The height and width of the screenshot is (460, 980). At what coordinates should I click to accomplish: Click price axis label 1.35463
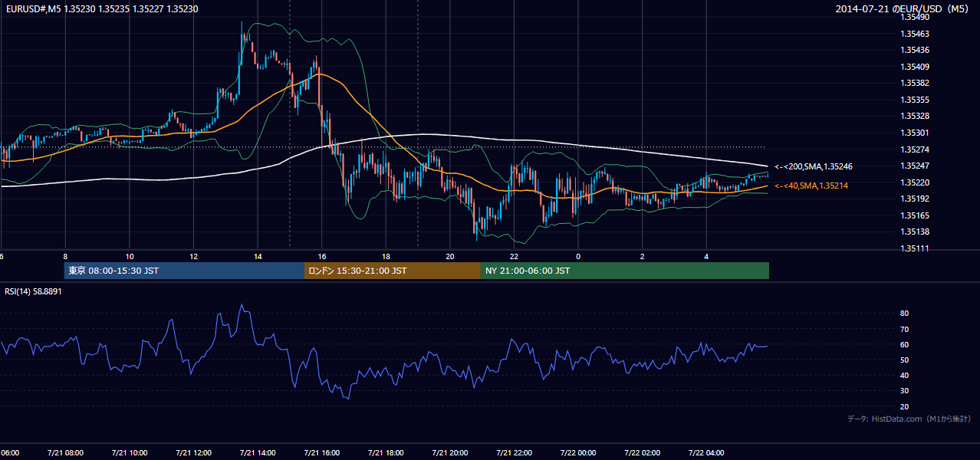pos(915,34)
